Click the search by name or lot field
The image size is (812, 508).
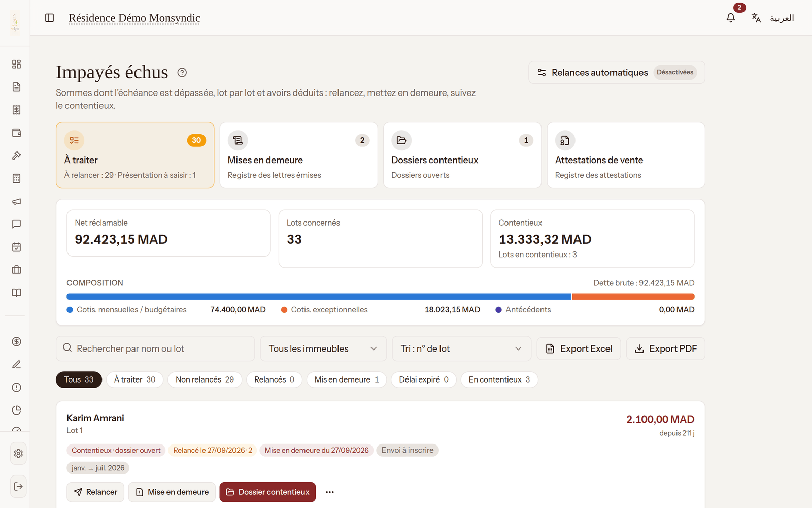[155, 348]
